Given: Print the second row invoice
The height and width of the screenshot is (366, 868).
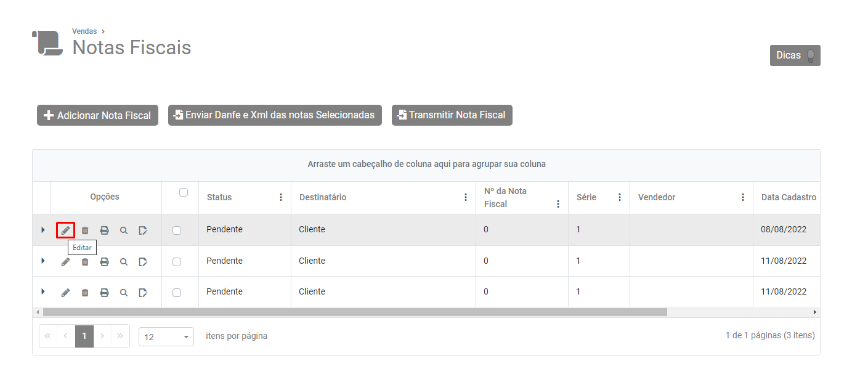Looking at the screenshot, I should pyautogui.click(x=105, y=262).
